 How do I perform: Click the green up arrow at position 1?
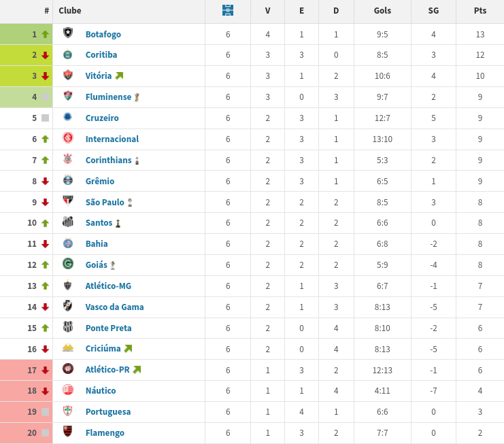pyautogui.click(x=46, y=34)
